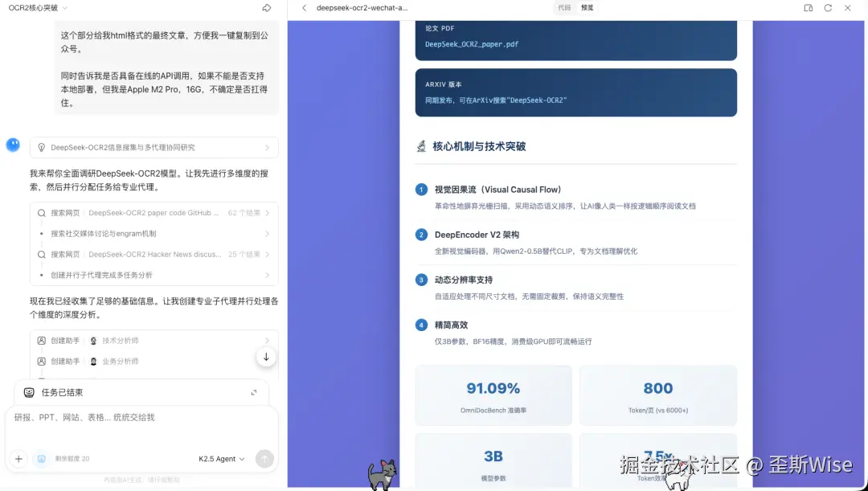This screenshot has height=491, width=868.
Task: Click the lightbulb icon in the research box
Action: click(41, 148)
